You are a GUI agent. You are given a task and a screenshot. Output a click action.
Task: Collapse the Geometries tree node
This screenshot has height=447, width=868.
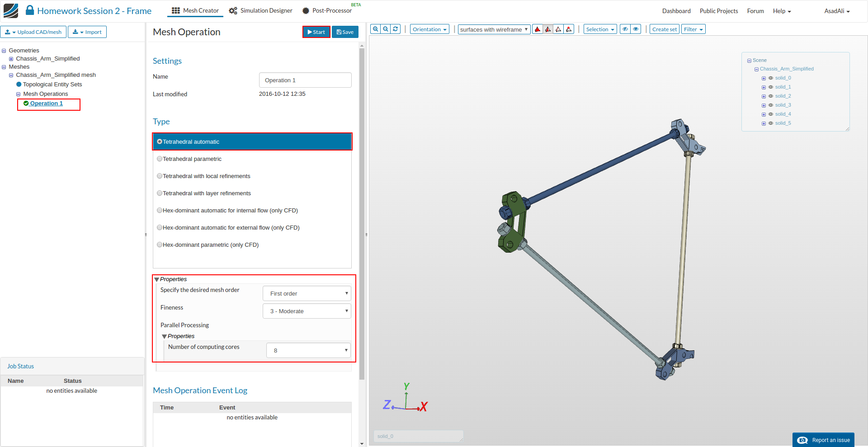(x=4, y=51)
